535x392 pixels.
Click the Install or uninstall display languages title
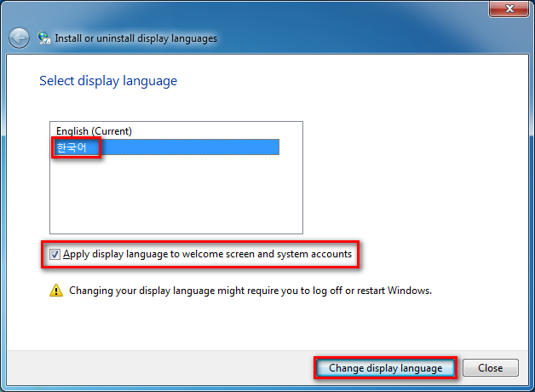tap(135, 38)
